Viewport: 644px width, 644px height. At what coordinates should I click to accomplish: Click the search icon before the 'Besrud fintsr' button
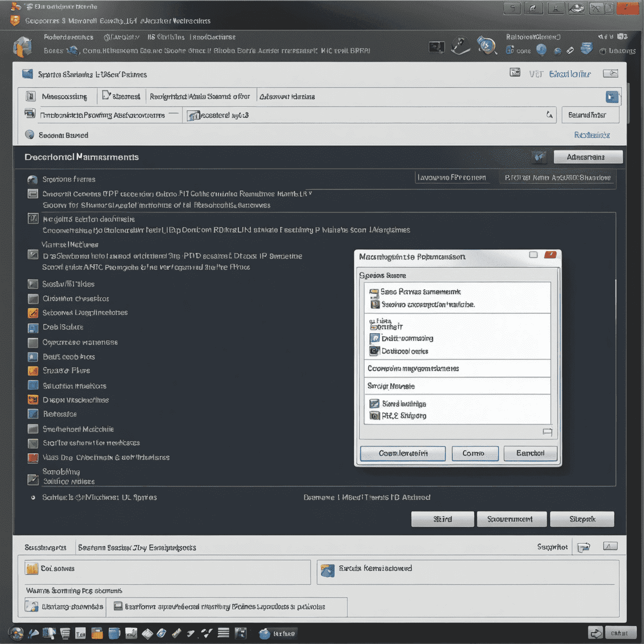click(x=549, y=115)
